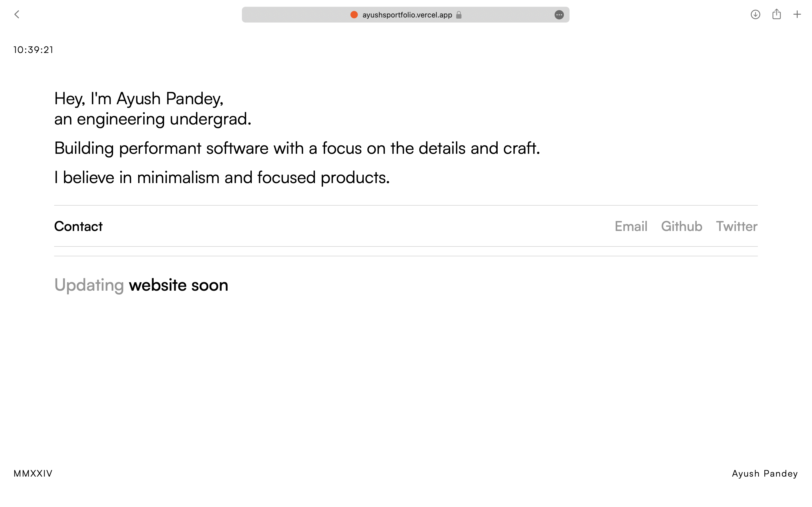Focus the ayushsportfolio.vercel.app address field

[407, 15]
